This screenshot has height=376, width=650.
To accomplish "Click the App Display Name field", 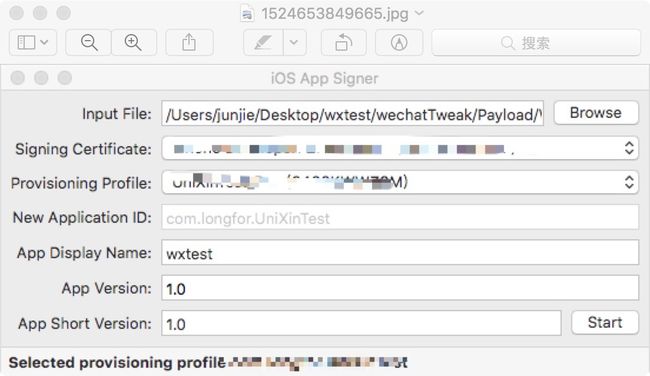I will point(400,252).
